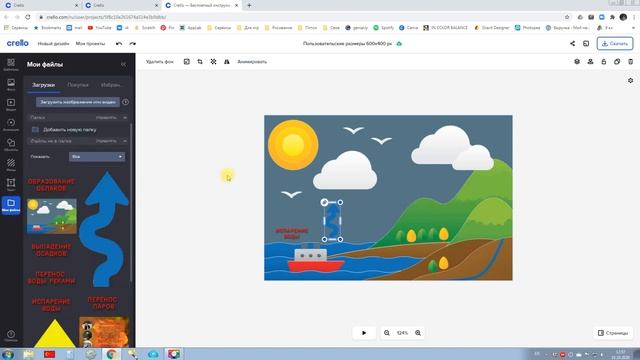
Task: Duplicate the selected element
Action: click(x=617, y=62)
